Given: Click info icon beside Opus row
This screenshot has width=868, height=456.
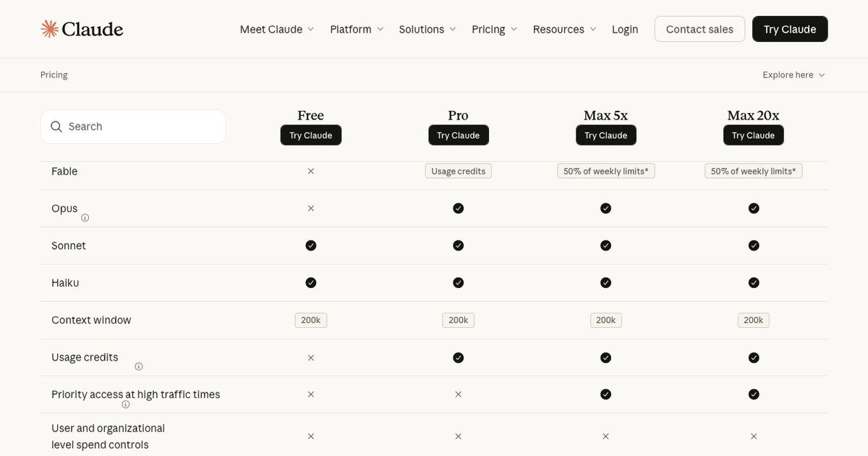Looking at the screenshot, I should 85,218.
